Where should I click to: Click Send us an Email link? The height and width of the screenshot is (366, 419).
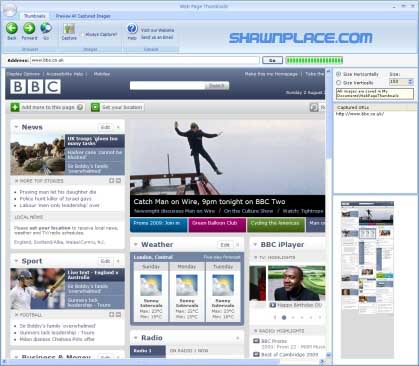coord(157,37)
